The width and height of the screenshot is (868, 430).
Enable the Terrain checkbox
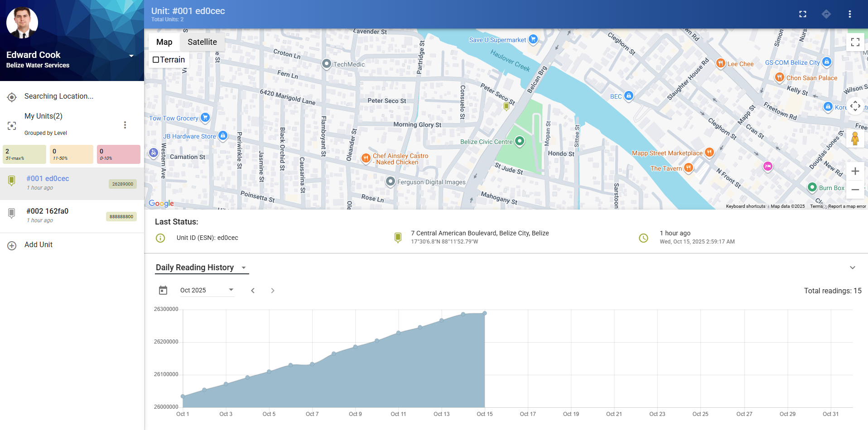click(156, 60)
